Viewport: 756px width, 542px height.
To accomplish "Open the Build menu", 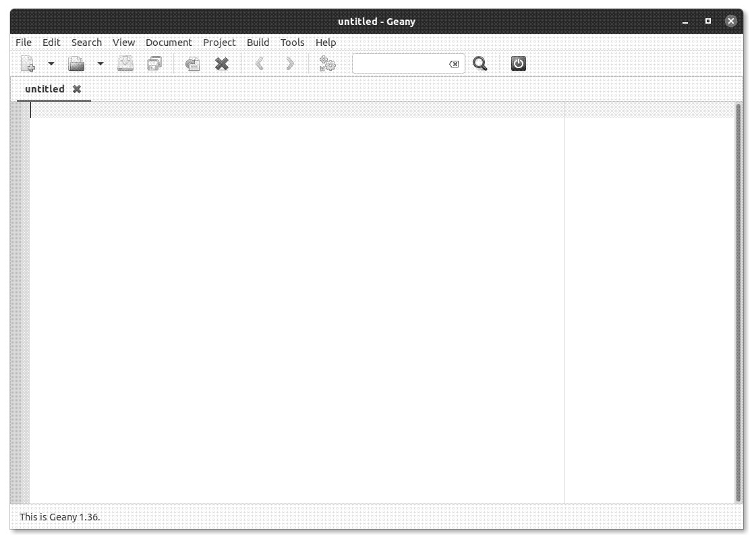I will pos(258,43).
